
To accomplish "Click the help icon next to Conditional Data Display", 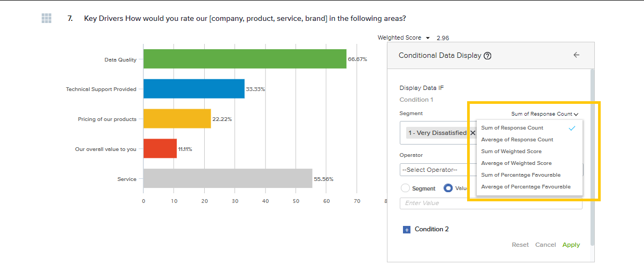I will 487,56.
